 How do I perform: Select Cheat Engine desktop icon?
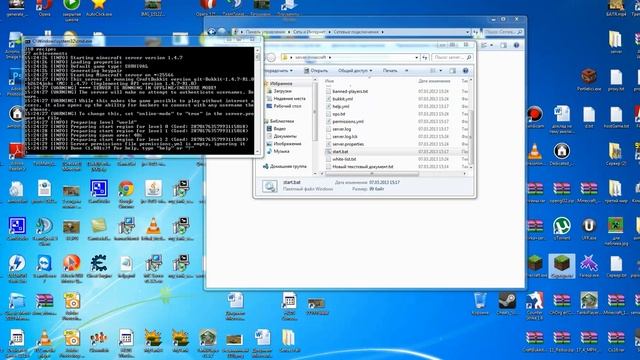coord(99,267)
